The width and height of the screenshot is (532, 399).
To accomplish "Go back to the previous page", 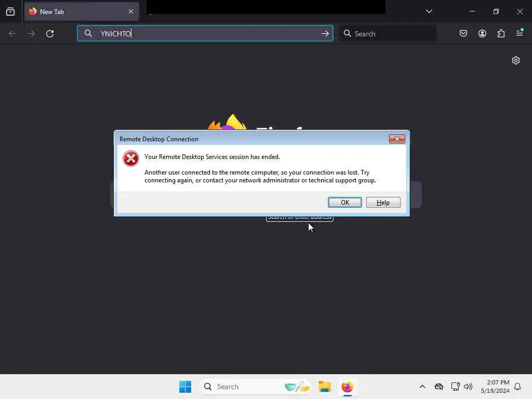I will (12, 34).
